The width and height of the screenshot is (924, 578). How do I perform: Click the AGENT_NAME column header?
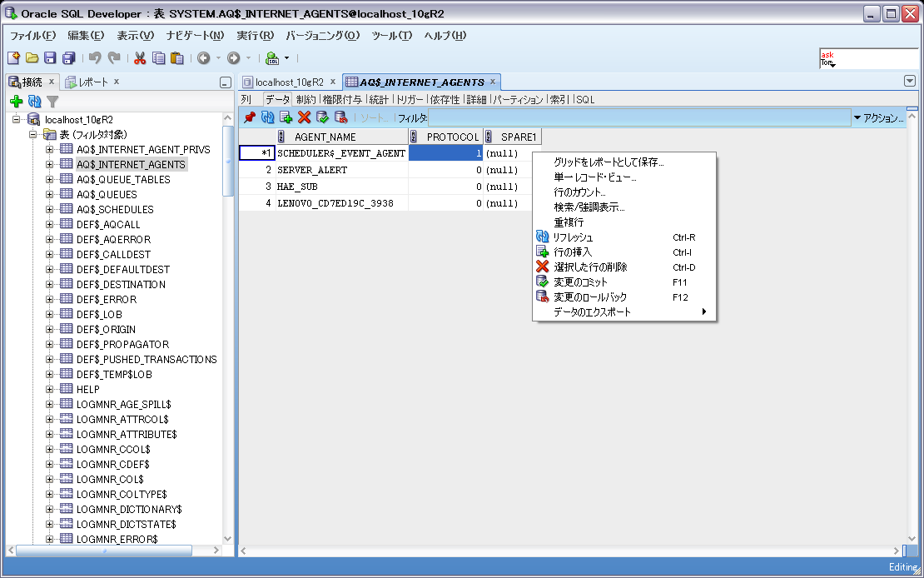point(342,137)
